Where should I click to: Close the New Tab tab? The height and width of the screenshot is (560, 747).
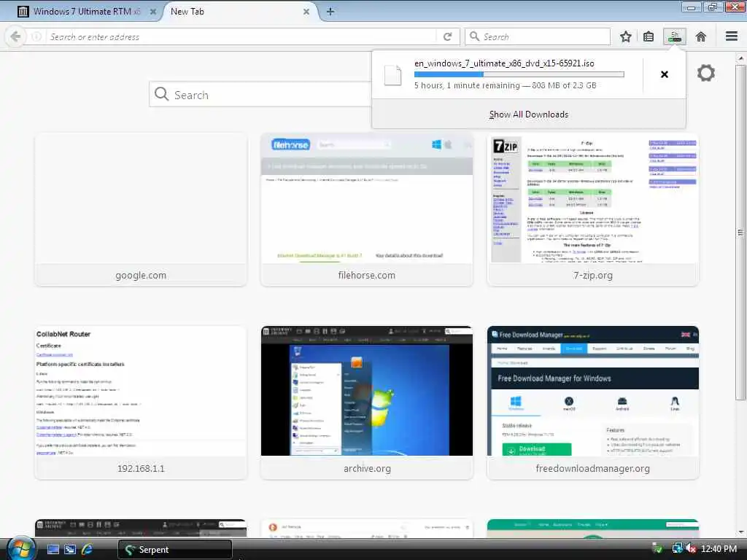point(306,12)
